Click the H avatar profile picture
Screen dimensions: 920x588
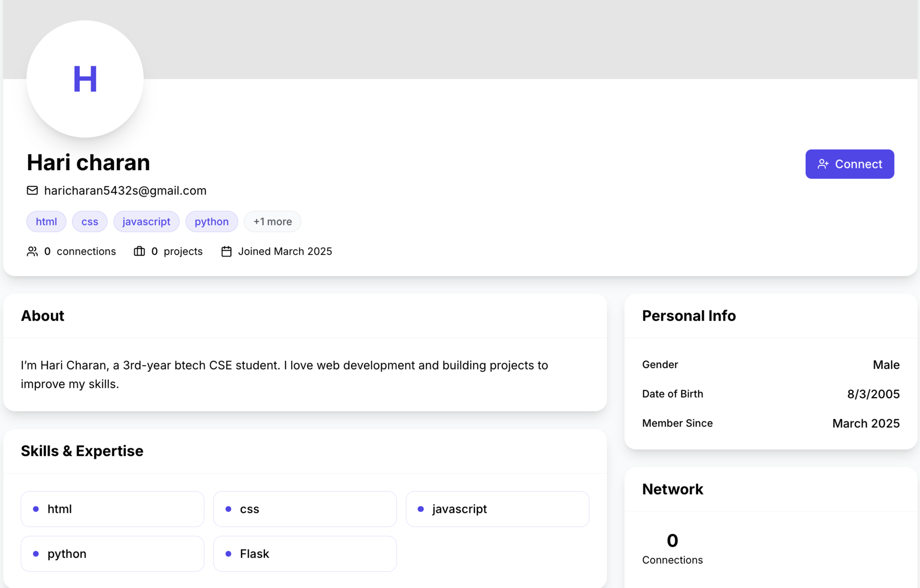click(85, 79)
